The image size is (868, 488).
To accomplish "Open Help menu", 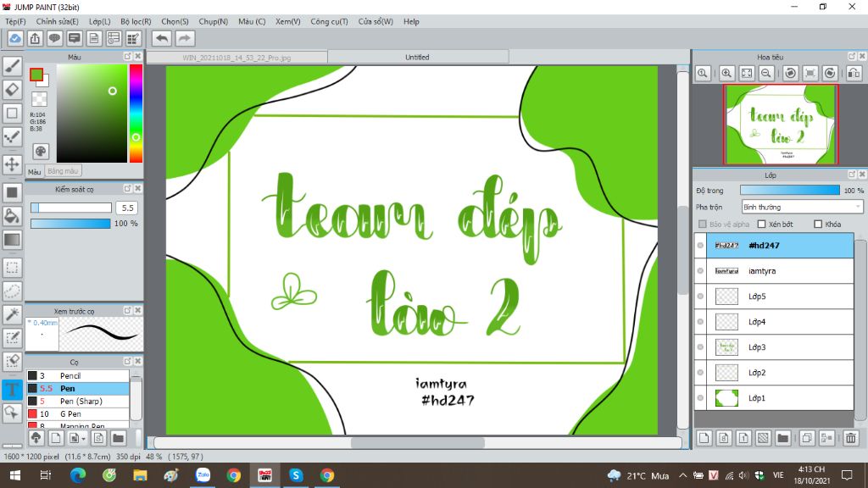I will 411,21.
